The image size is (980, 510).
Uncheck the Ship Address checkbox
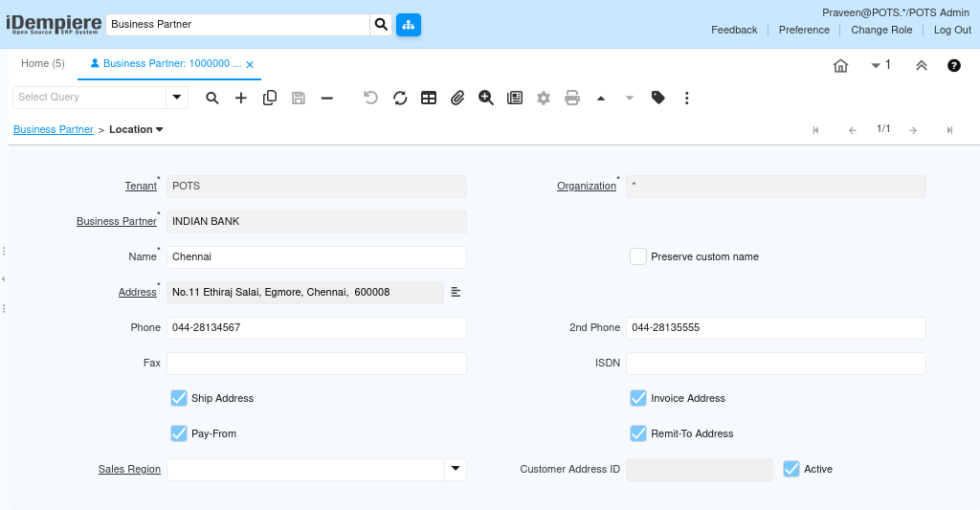click(x=179, y=398)
